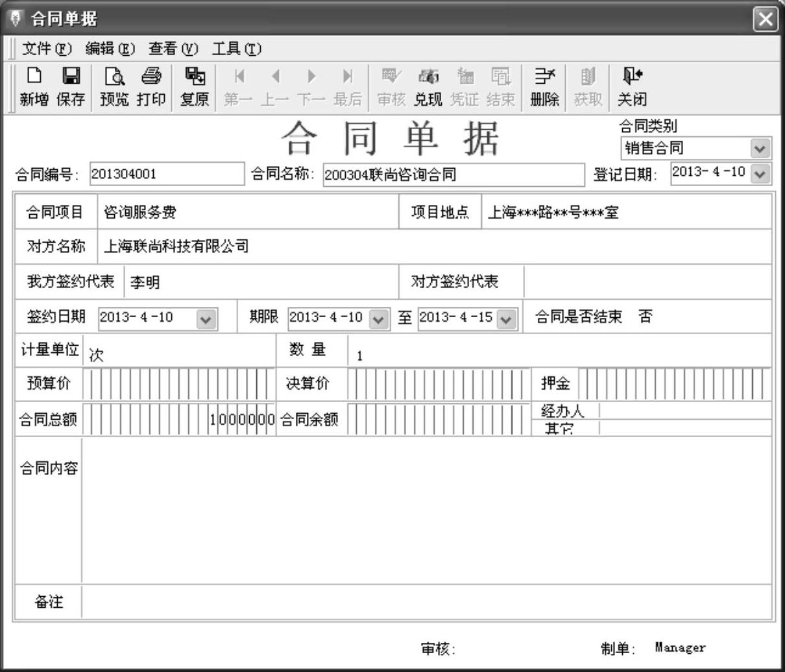The image size is (785, 672).
Task: Click the 合同余额 amount grid
Action: (439, 419)
